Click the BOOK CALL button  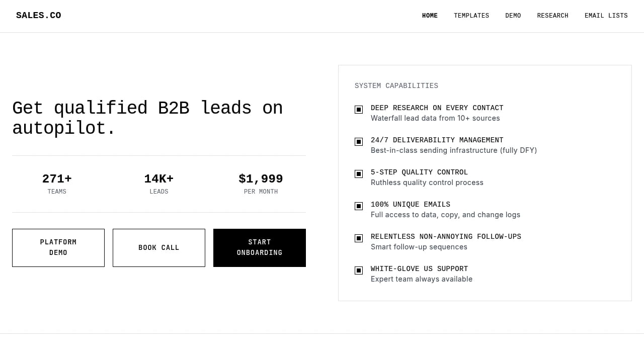coord(158,247)
